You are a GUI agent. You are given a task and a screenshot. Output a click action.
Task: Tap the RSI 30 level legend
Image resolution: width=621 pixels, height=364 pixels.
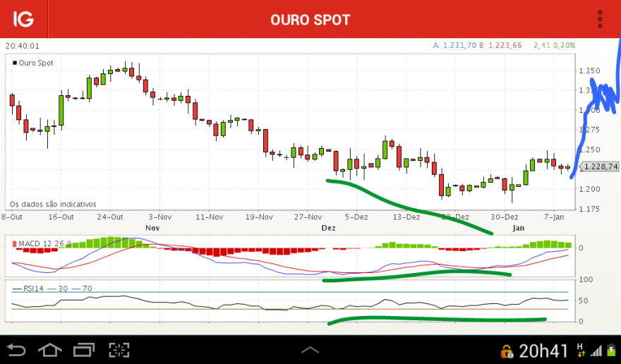tap(58, 289)
